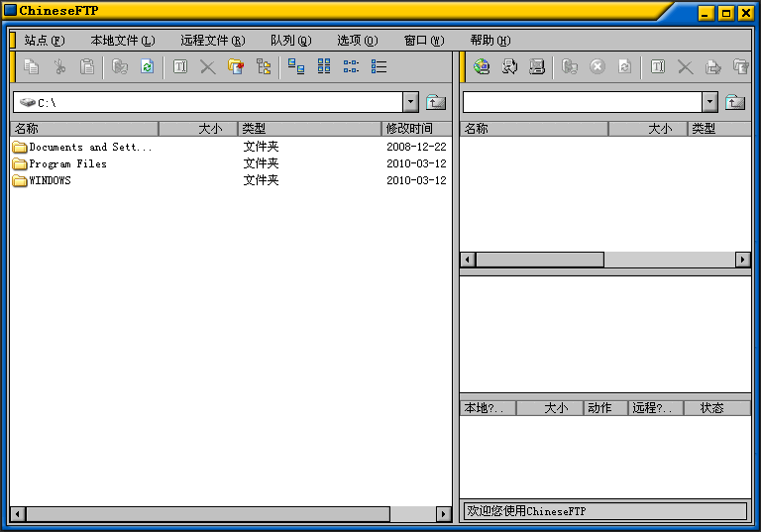Go up one level in remote pane
Image resolution: width=761 pixels, height=532 pixels.
[x=735, y=102]
